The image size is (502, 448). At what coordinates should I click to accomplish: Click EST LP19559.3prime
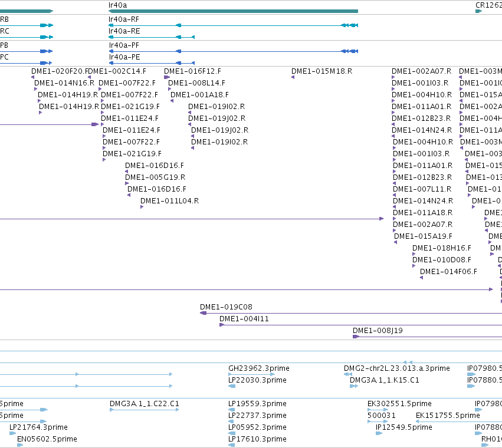click(x=257, y=404)
